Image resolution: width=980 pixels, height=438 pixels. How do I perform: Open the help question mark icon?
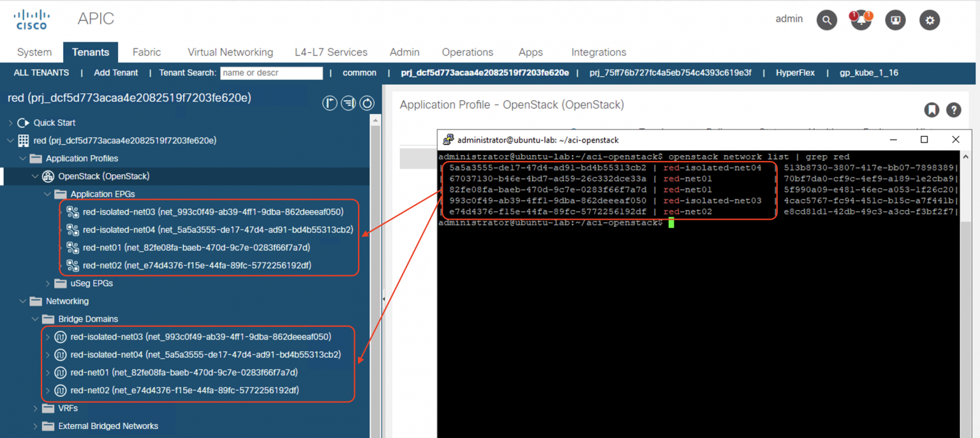tap(953, 110)
